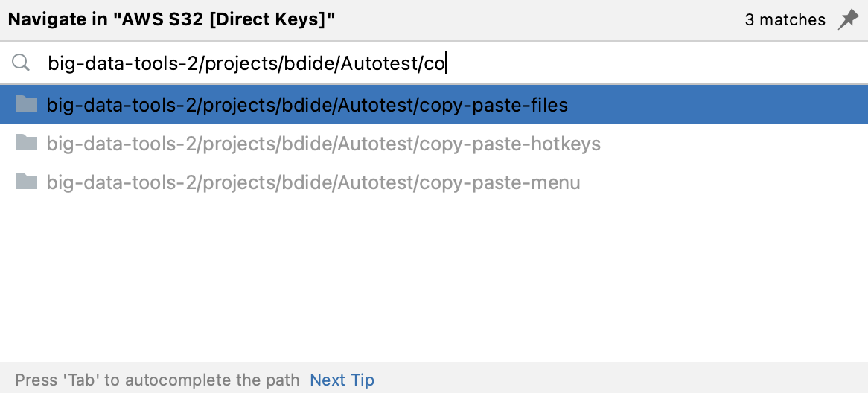Choose the copy-paste-hotkeys path result
Viewport: 868px width, 393px height.
coord(323,144)
